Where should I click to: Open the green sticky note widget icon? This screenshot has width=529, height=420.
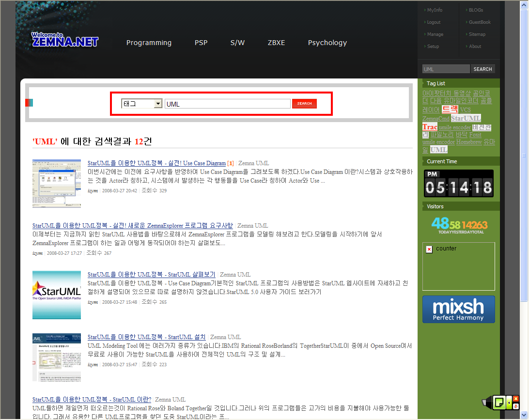[499, 402]
